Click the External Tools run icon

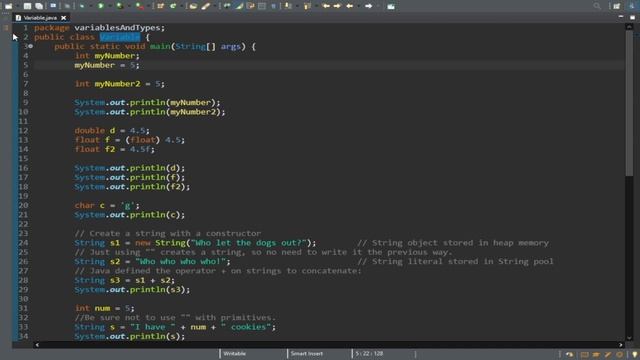140,6
